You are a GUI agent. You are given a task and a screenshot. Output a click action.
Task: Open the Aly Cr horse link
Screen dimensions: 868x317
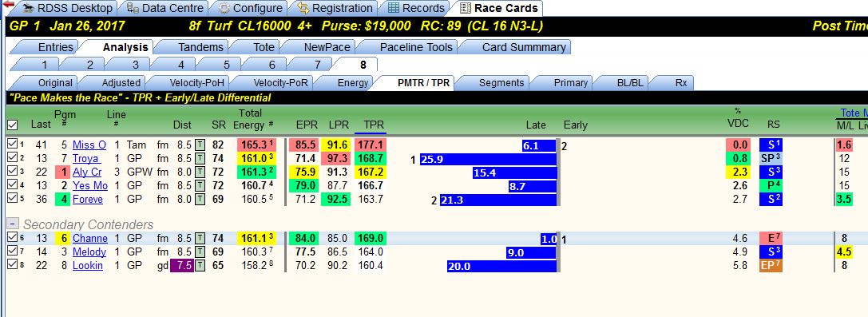(87, 172)
